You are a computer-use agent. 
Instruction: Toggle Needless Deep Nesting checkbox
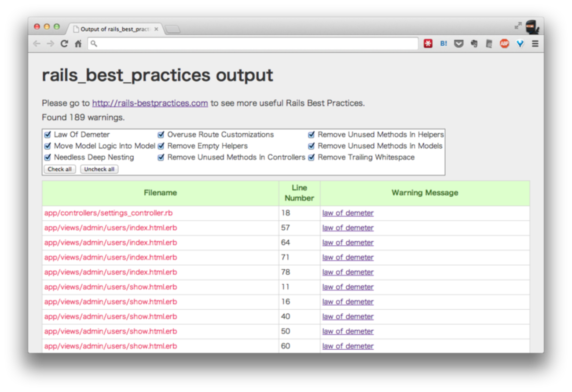[x=48, y=158]
